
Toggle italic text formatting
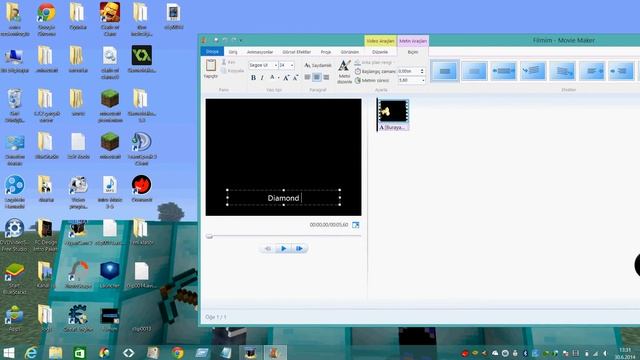click(262, 78)
